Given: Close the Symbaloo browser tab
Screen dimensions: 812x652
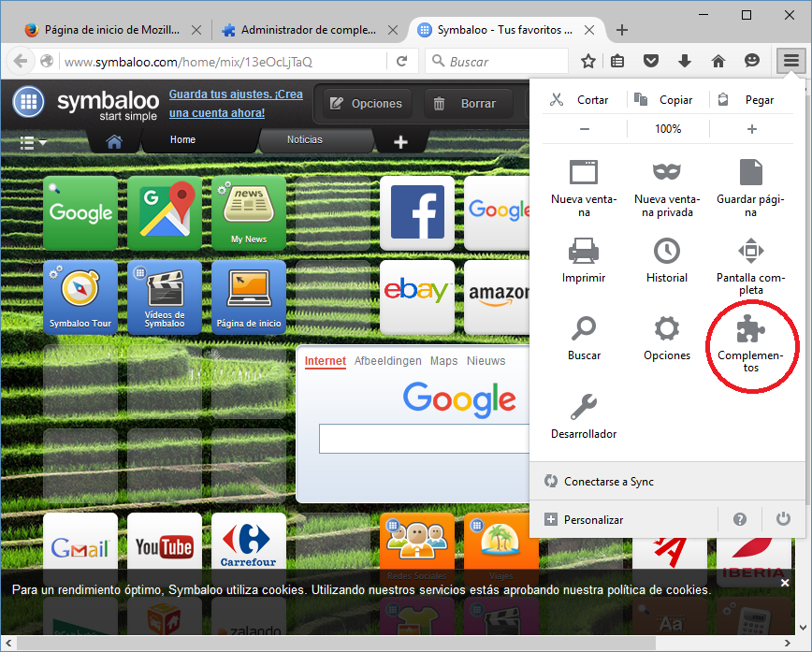Looking at the screenshot, I should (589, 30).
